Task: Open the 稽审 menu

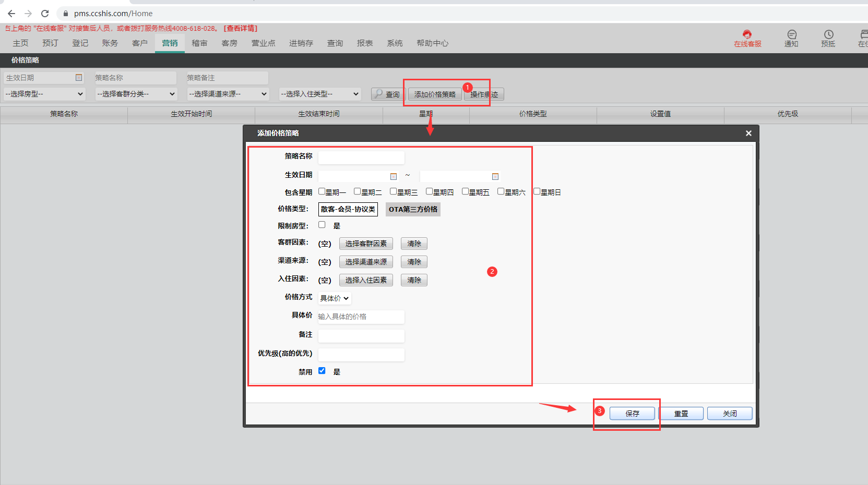Action: 199,43
